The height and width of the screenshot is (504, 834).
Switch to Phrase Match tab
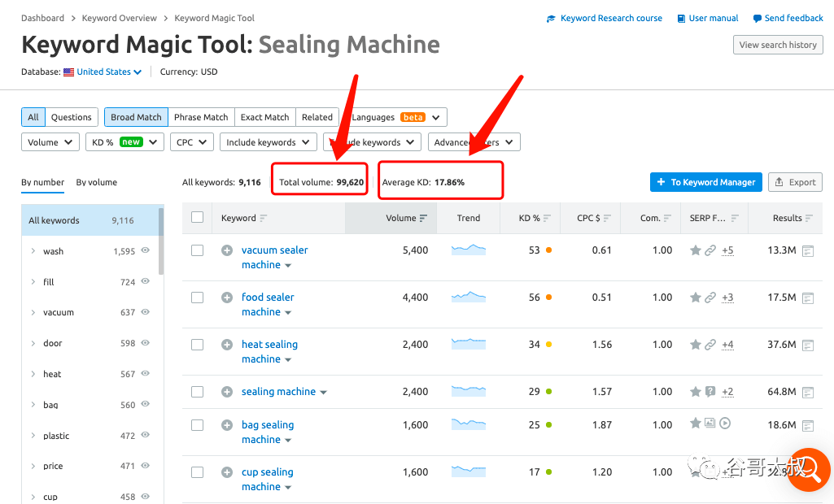pos(201,117)
